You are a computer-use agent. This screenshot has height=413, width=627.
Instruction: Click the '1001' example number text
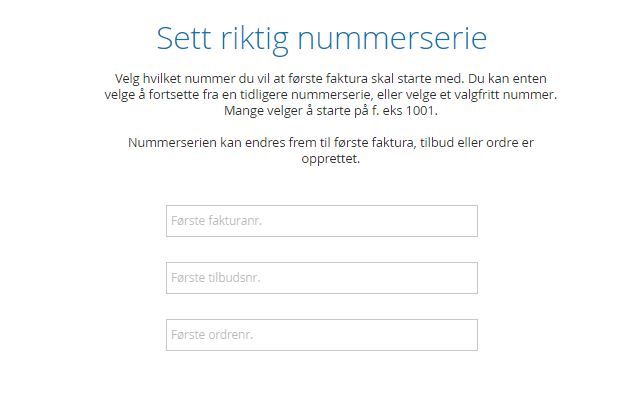421,110
